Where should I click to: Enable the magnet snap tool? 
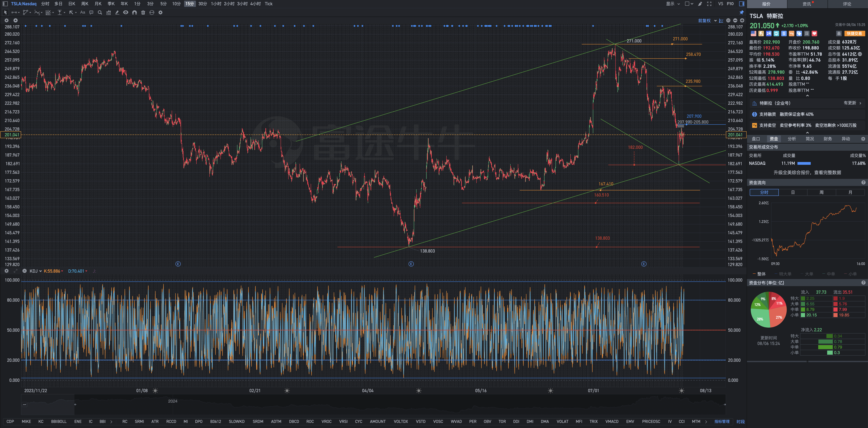[x=135, y=12]
